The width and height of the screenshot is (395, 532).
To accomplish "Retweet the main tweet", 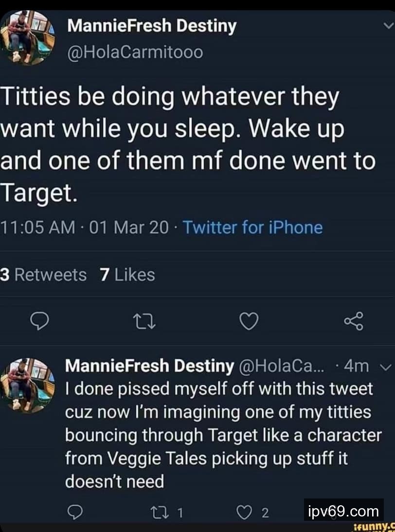I will coord(144,321).
